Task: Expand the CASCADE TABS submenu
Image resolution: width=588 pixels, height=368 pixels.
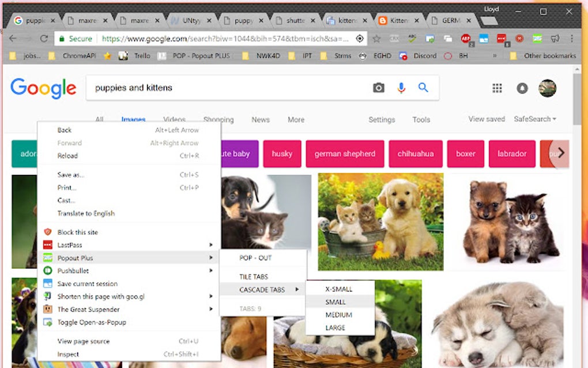Action: point(262,290)
